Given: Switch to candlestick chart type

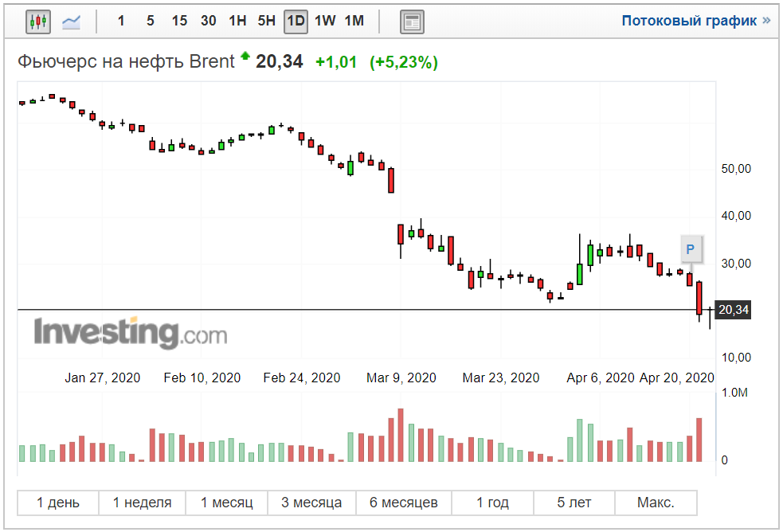Looking at the screenshot, I should click(x=38, y=22).
